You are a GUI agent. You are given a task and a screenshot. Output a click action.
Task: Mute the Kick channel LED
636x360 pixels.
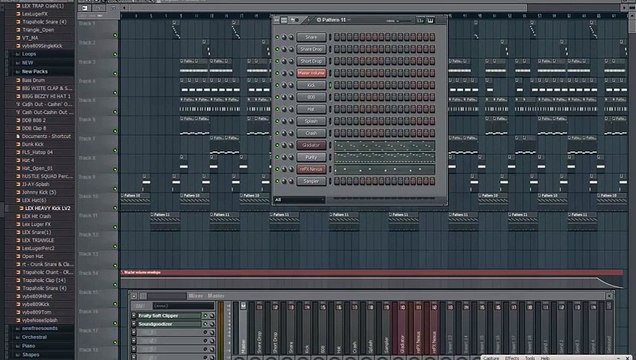[x=277, y=85]
